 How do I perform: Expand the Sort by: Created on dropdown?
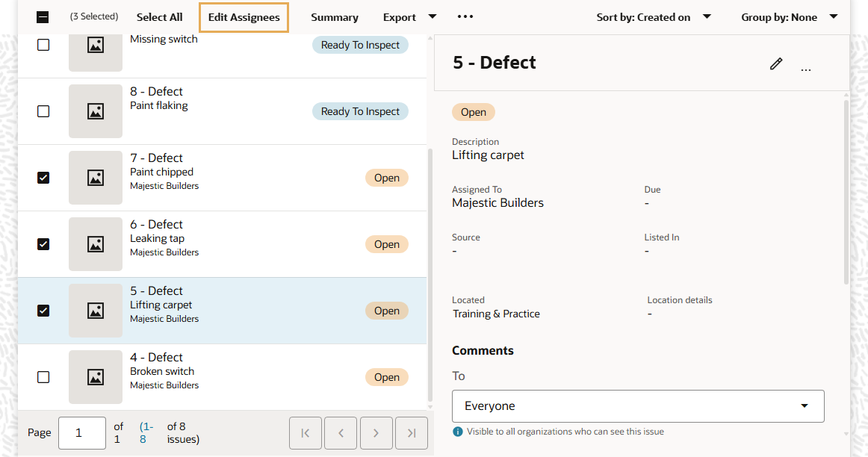[x=654, y=17]
